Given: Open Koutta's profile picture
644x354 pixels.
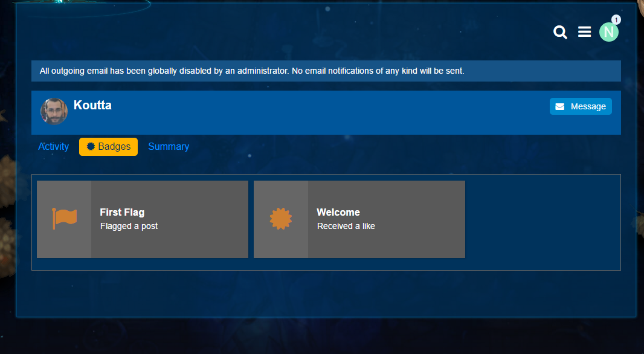Looking at the screenshot, I should coord(54,112).
